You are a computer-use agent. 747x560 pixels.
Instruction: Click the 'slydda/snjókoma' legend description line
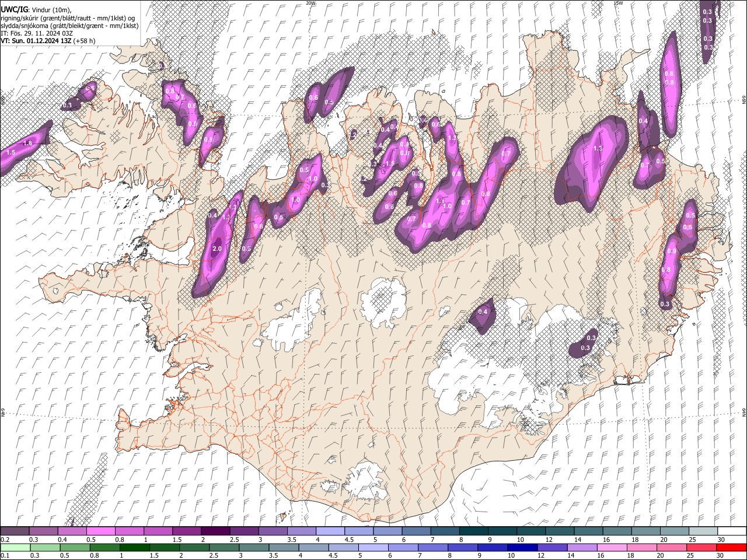(69, 26)
